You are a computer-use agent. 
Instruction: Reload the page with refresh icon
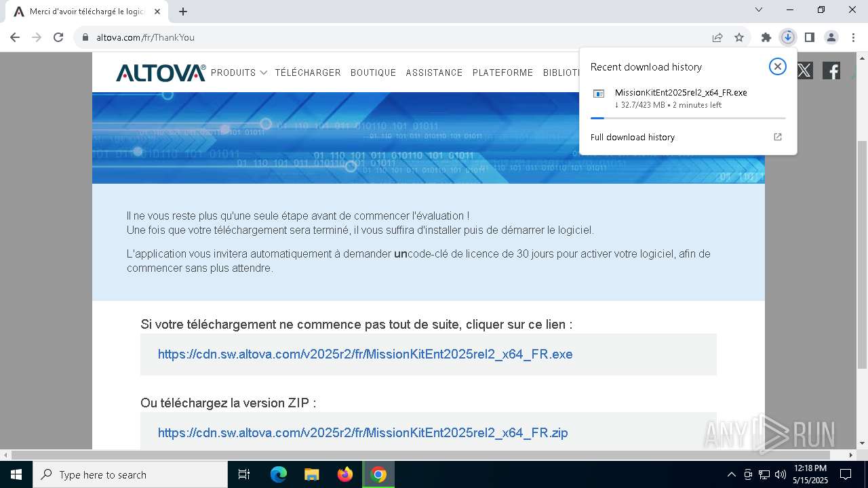pyautogui.click(x=58, y=37)
